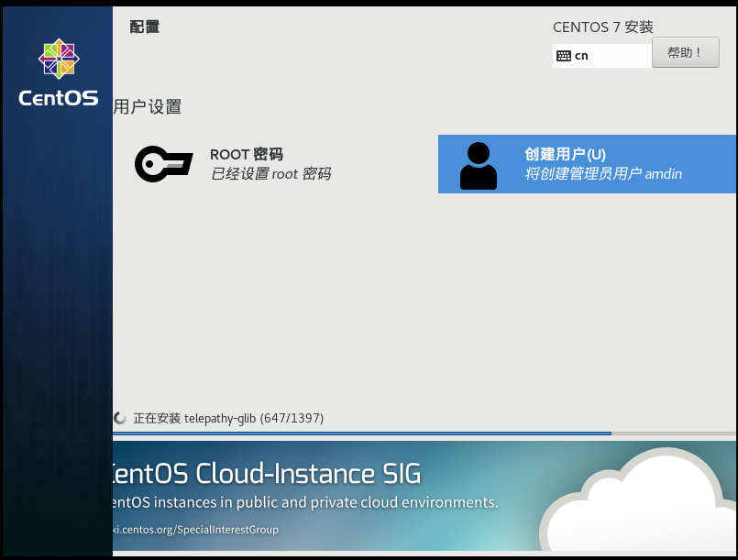The width and height of the screenshot is (738, 560).
Task: Click the installation spinner icon
Action: coord(120,418)
